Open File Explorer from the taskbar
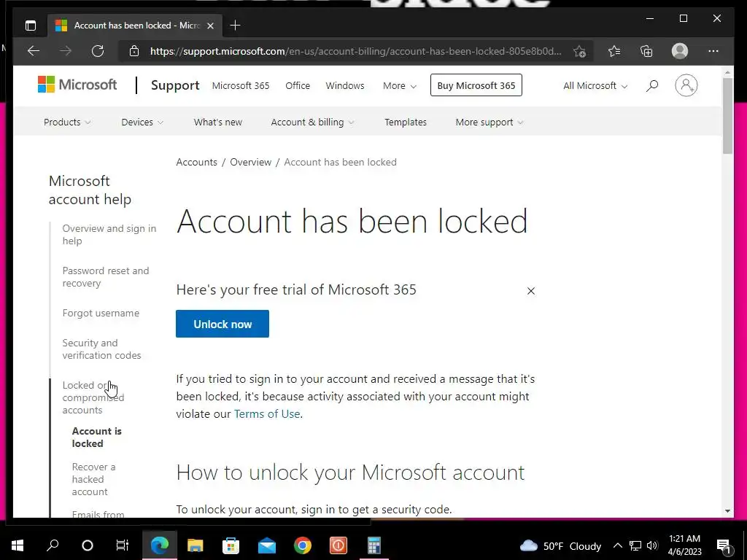The image size is (747, 560). click(x=195, y=545)
